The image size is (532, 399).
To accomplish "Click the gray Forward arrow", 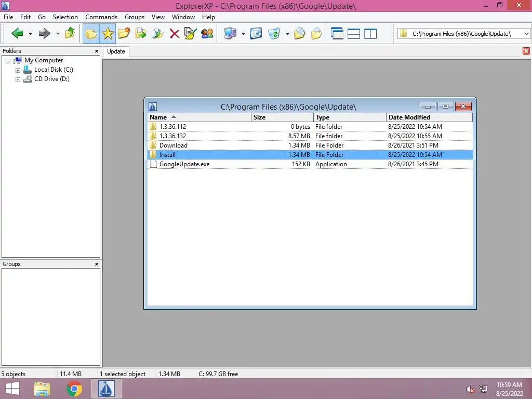I will [45, 33].
